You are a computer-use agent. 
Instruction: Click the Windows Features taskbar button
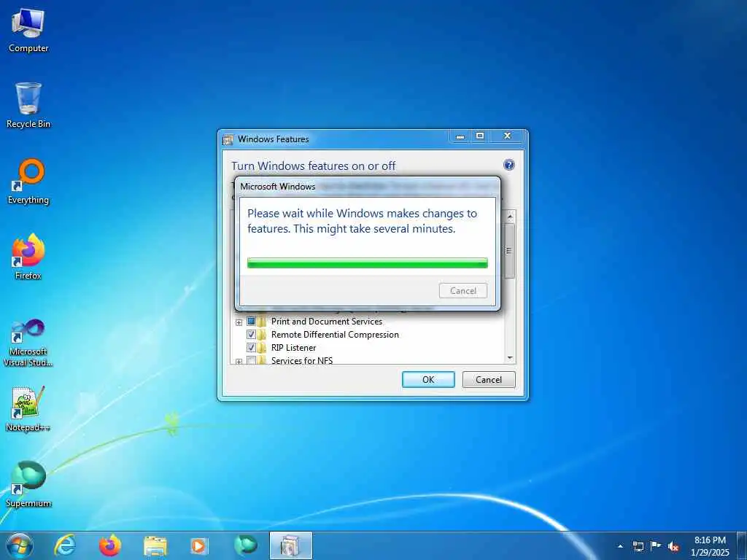(x=290, y=545)
